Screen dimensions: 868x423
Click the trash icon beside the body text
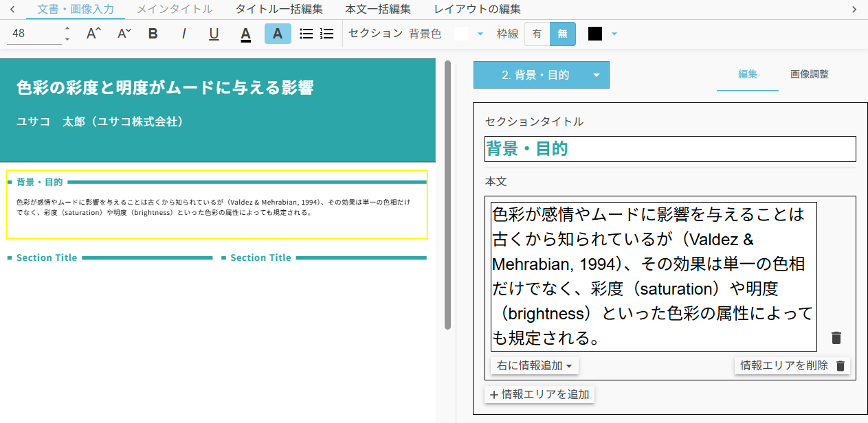[x=836, y=338]
